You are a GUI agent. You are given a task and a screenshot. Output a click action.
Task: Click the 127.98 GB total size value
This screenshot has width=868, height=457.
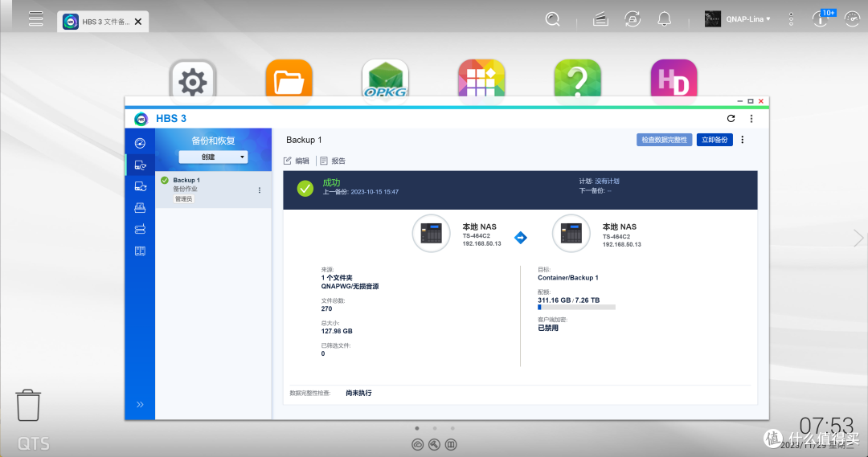tap(337, 332)
